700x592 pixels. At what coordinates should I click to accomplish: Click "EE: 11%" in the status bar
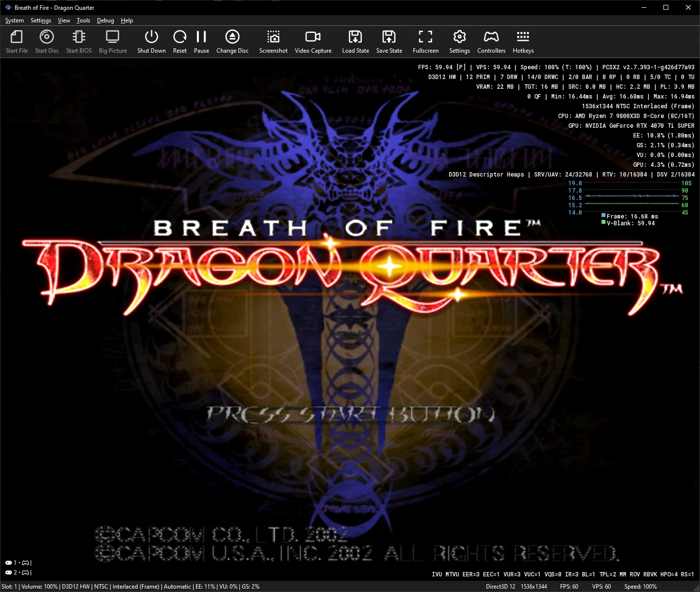(205, 587)
